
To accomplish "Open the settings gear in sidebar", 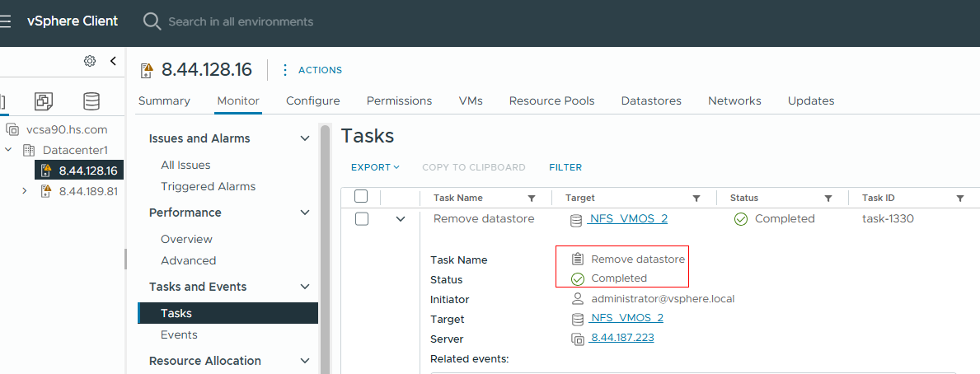I will coord(90,61).
